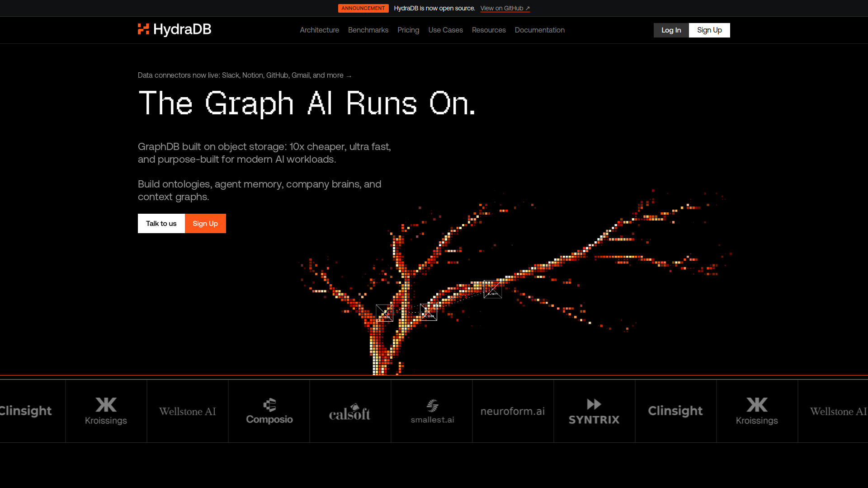The width and height of the screenshot is (868, 488).
Task: Follow the View on GitHub link
Action: coord(505,9)
